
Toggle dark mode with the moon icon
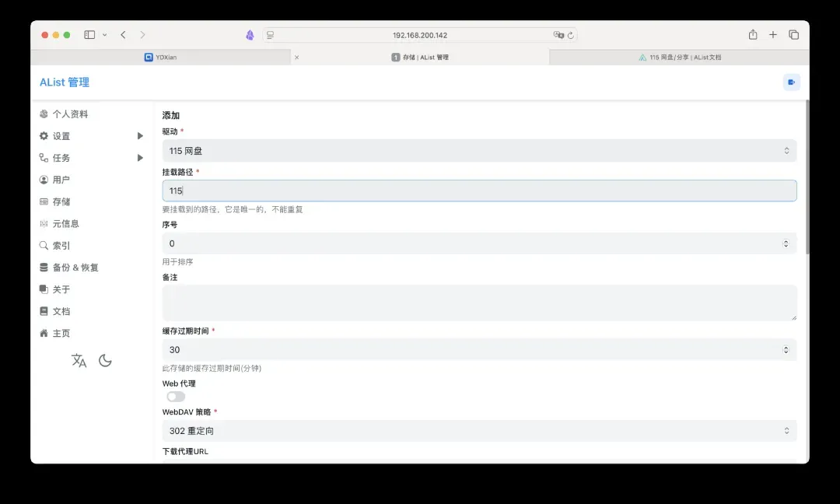(105, 361)
